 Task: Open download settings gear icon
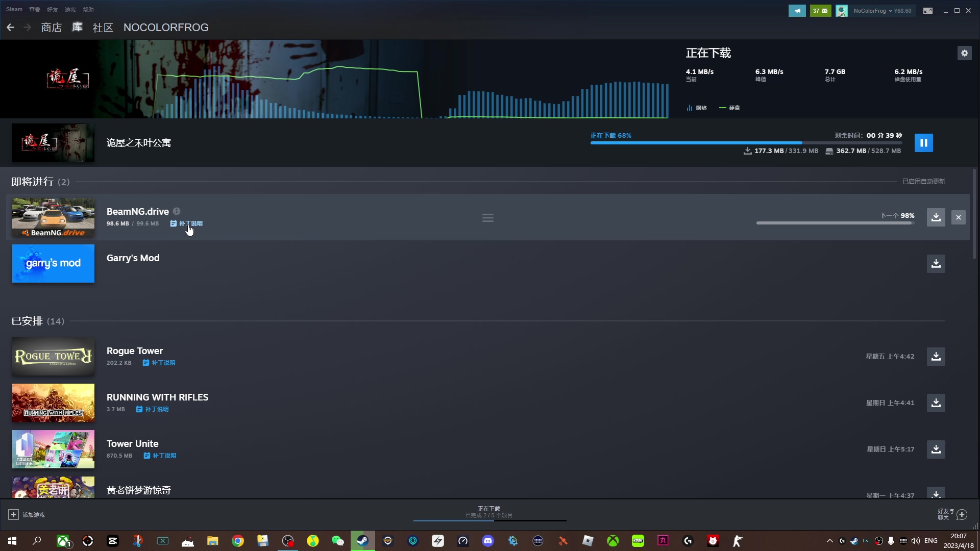(x=964, y=53)
